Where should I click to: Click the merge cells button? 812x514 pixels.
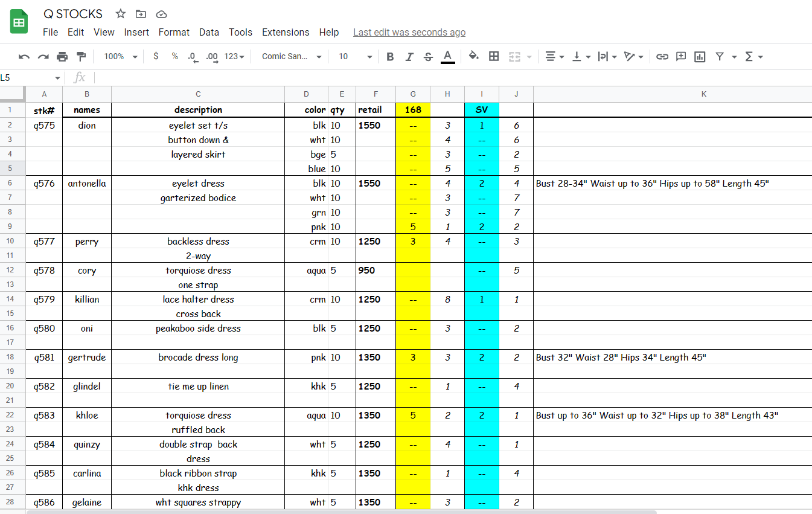coord(514,57)
